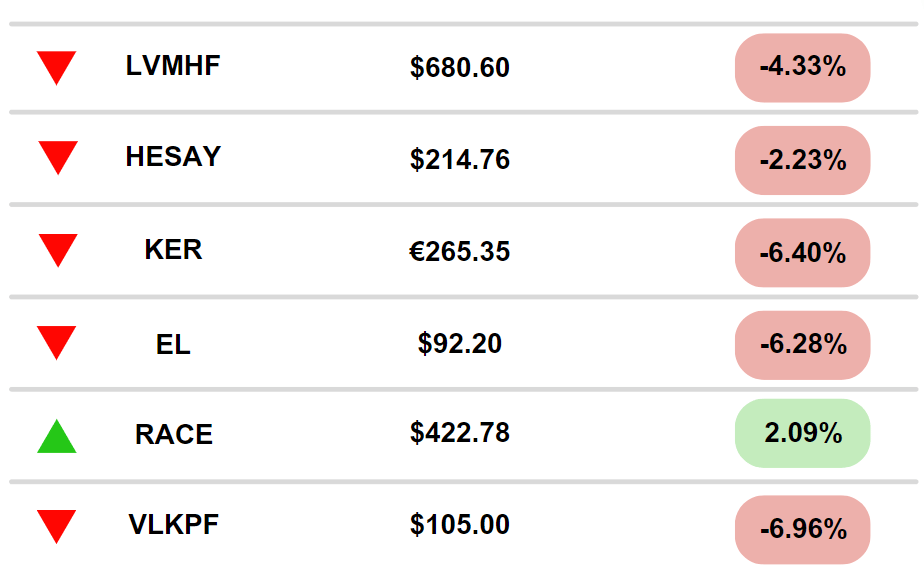Select the KER ticker label
The height and width of the screenshot is (578, 924).
(173, 250)
